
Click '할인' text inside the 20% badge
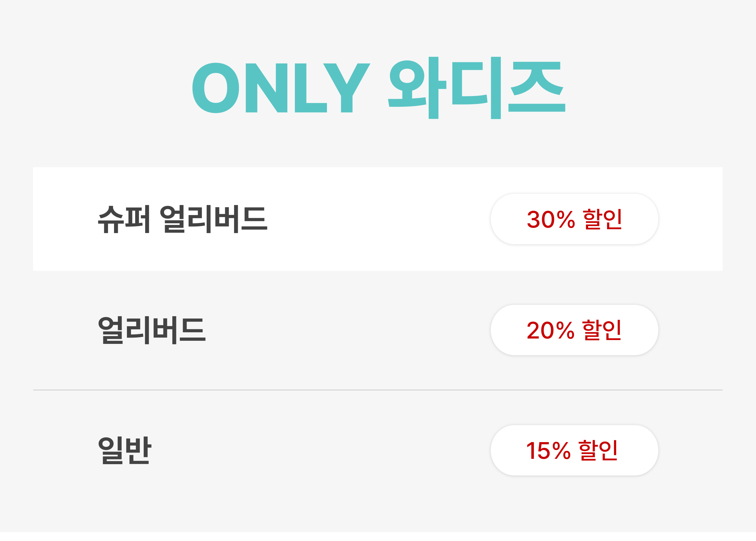[601, 330]
